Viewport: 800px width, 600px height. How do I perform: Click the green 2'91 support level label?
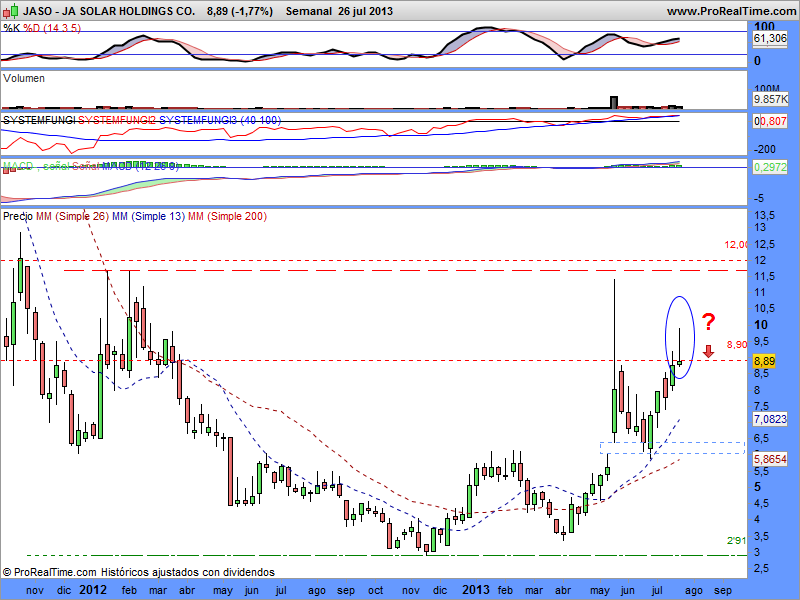pyautogui.click(x=736, y=540)
